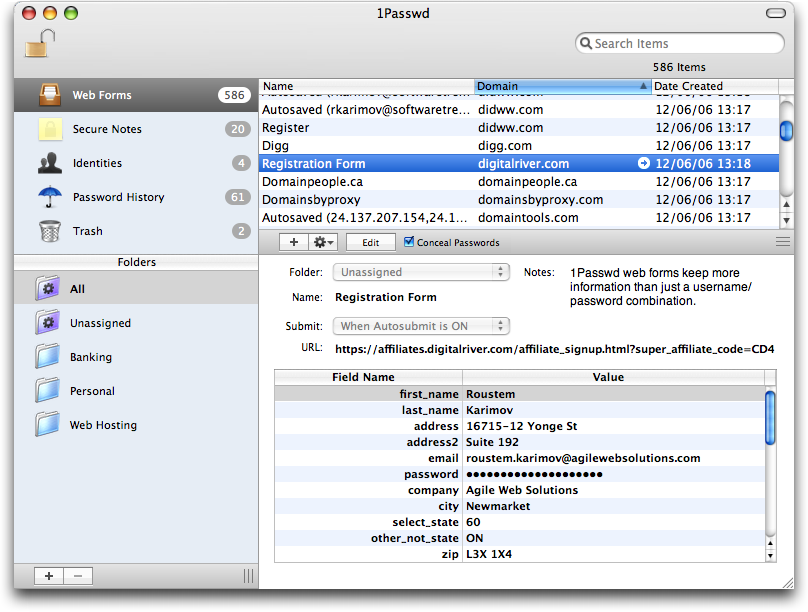
Task: Open Password History umbrella icon
Action: point(50,197)
